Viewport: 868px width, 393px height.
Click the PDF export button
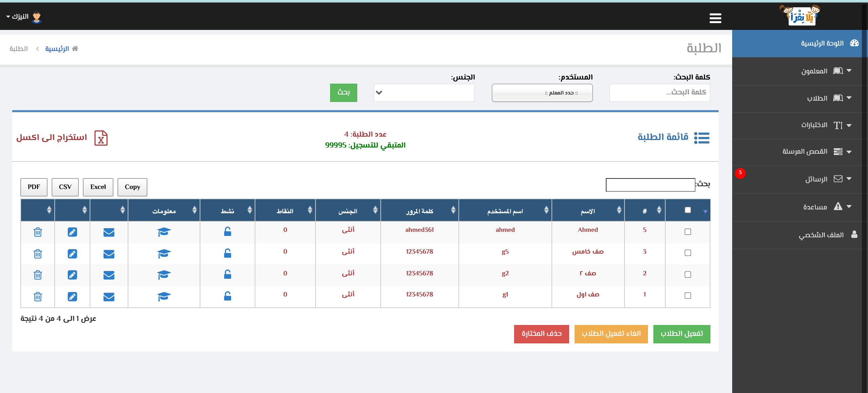pyautogui.click(x=34, y=187)
